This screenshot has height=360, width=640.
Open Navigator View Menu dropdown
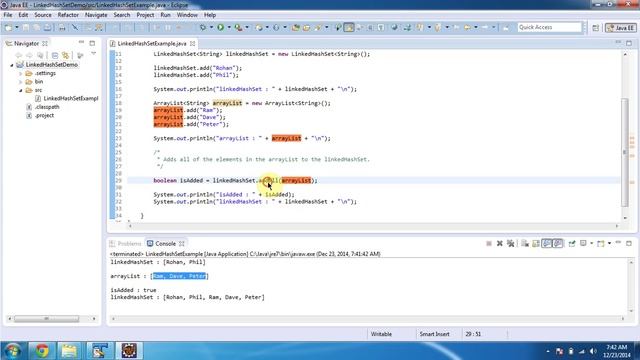[93, 54]
